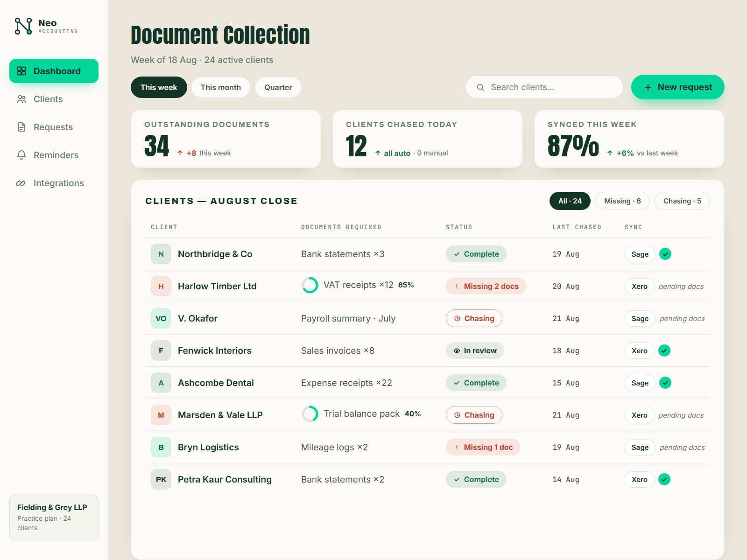Click the search magnifier icon

(x=480, y=87)
